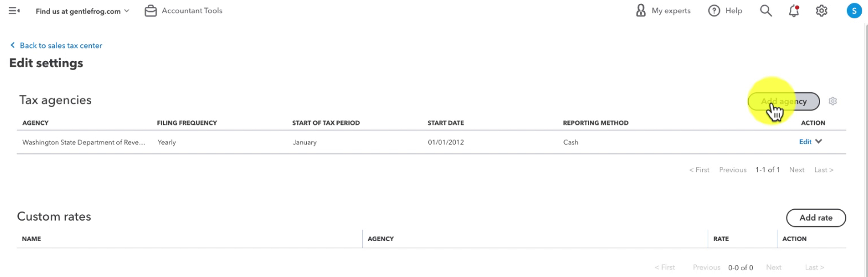Collapse the left navigation menu icon
This screenshot has height=277, width=868.
tap(14, 11)
